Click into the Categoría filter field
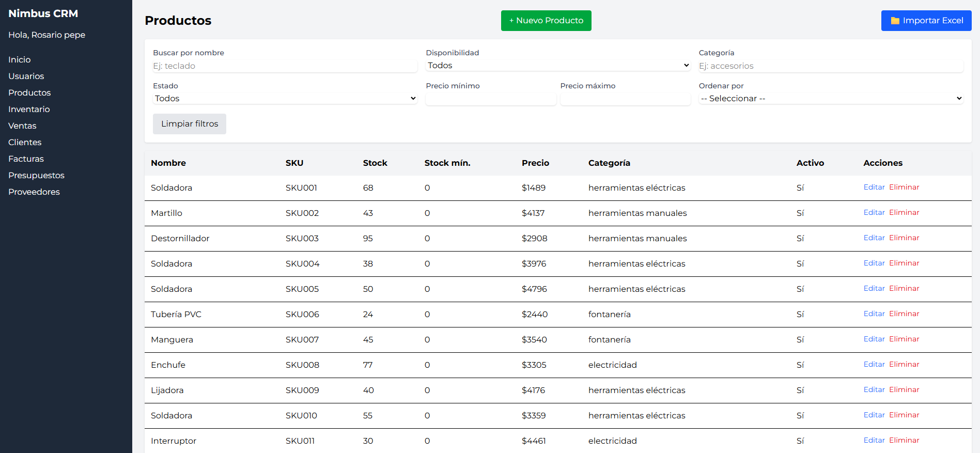The height and width of the screenshot is (453, 980). [831, 66]
